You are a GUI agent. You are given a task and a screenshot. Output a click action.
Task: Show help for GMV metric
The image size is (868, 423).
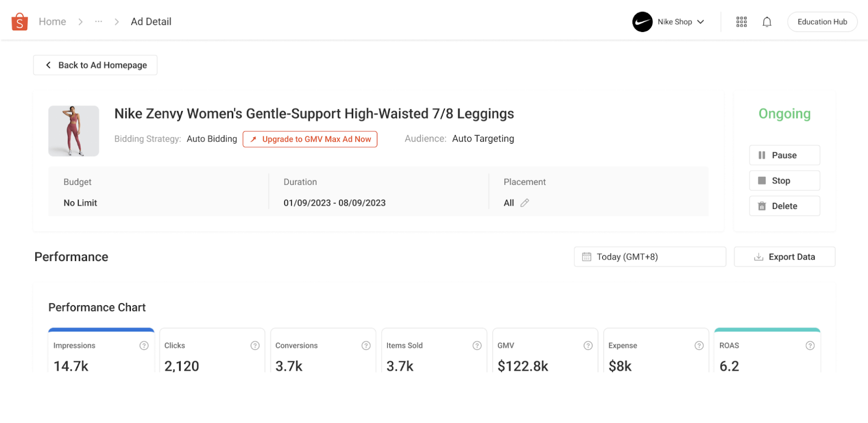pyautogui.click(x=588, y=345)
